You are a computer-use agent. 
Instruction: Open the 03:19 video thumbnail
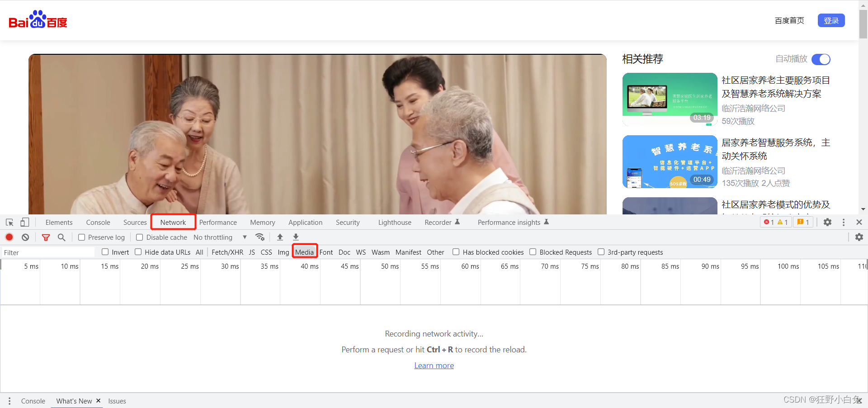(670, 100)
